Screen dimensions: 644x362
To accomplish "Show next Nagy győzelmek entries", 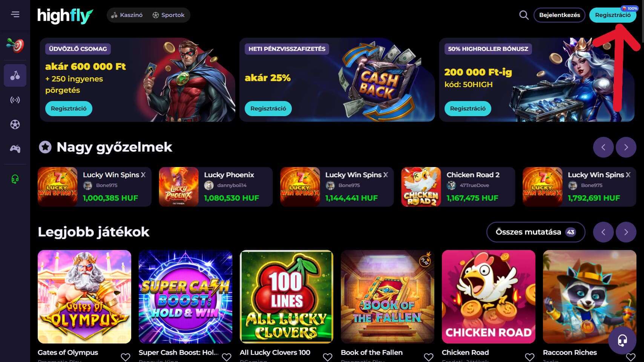I will 626,147.
